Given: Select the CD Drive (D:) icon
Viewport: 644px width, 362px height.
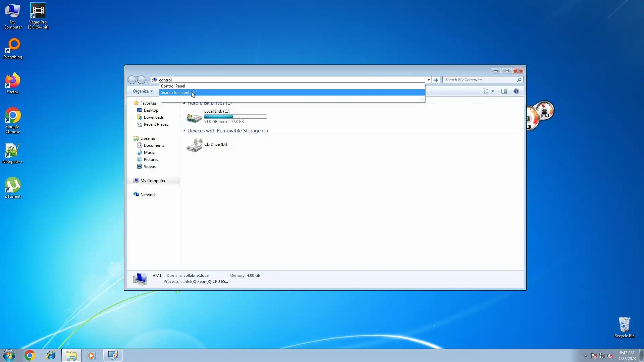Looking at the screenshot, I should 195,145.
